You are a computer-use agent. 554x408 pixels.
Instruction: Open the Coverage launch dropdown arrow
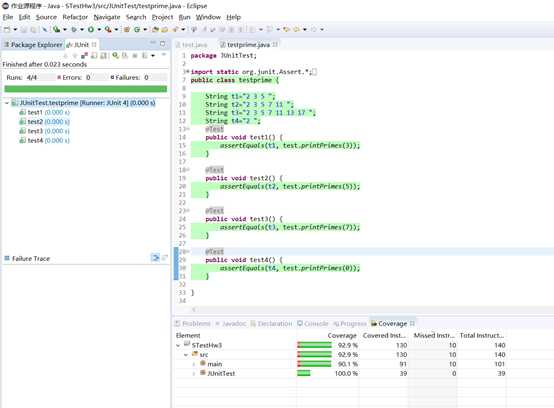[65, 30]
